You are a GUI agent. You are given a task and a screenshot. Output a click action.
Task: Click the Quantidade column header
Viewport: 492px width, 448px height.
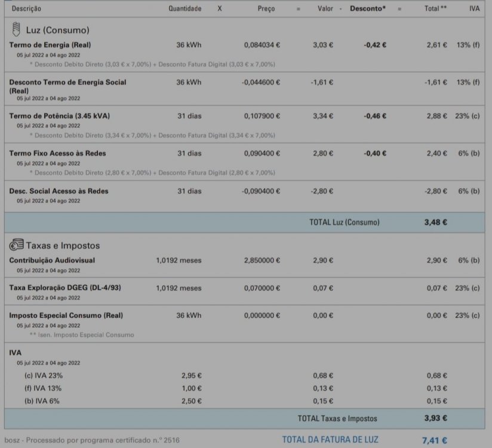(x=185, y=8)
